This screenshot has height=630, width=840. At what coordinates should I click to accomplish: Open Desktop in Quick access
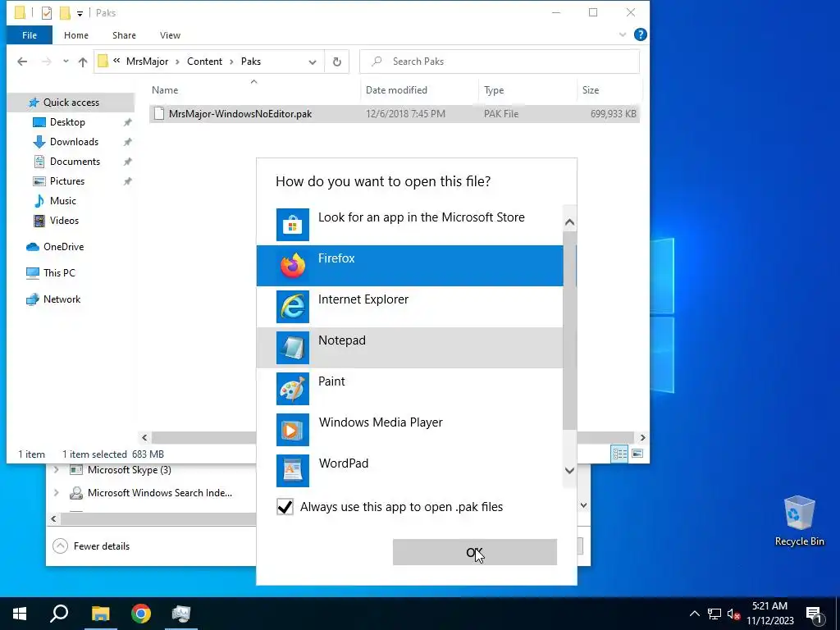click(67, 122)
